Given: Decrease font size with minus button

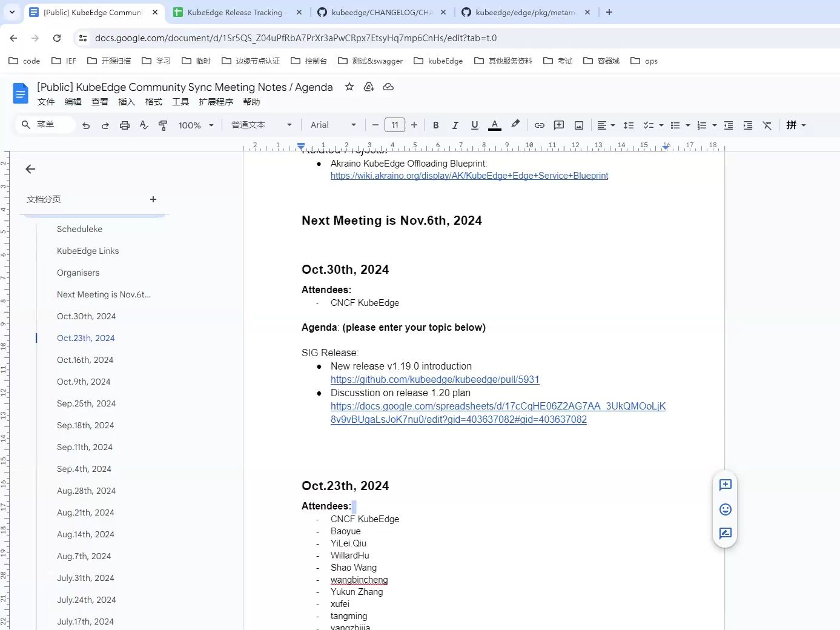Looking at the screenshot, I should pyautogui.click(x=375, y=125).
